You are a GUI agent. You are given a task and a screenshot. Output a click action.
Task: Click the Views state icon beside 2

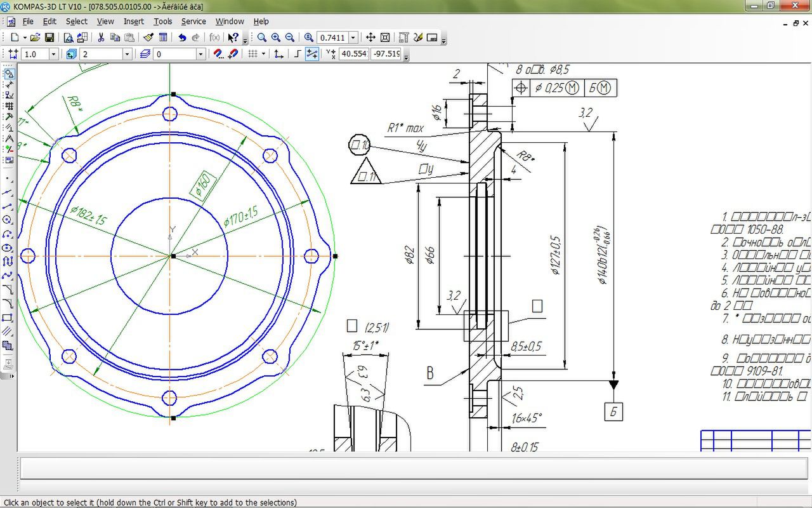pyautogui.click(x=71, y=54)
